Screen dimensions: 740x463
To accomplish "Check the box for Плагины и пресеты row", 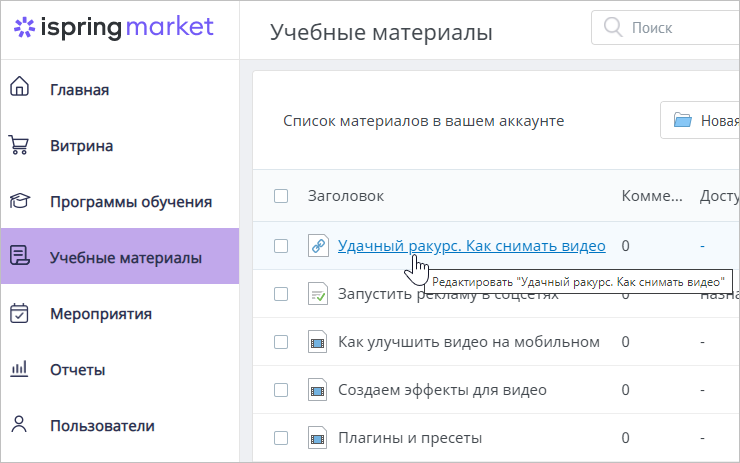I will pyautogui.click(x=281, y=438).
